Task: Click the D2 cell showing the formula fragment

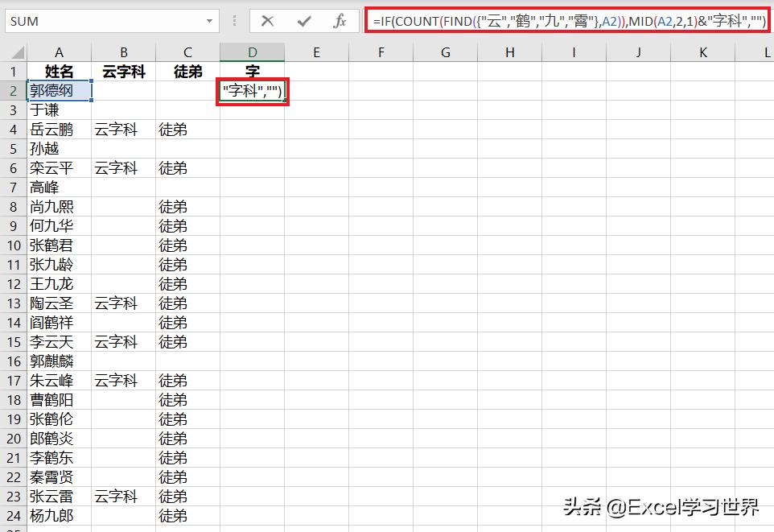Action: tap(252, 90)
